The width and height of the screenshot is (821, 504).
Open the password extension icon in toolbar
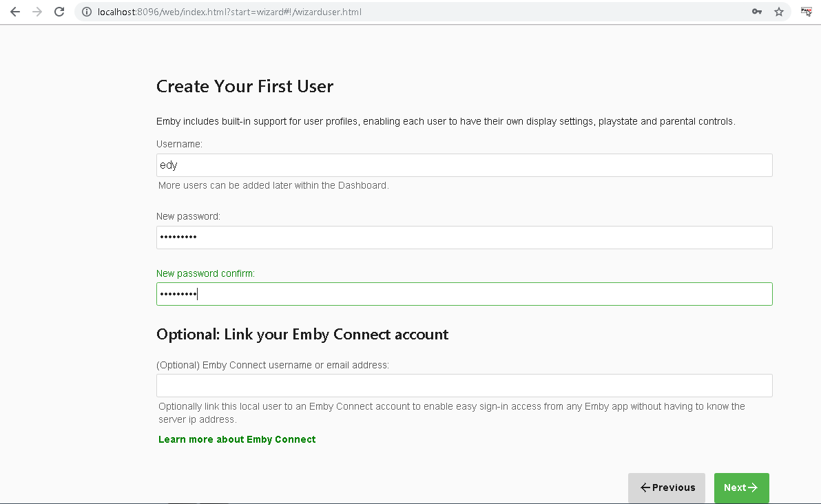[805, 12]
